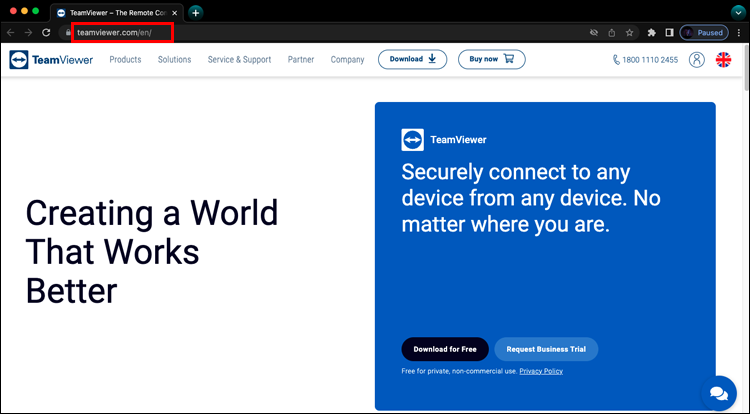Open the Solutions menu
Viewport: 750px width, 414px height.
tap(175, 59)
